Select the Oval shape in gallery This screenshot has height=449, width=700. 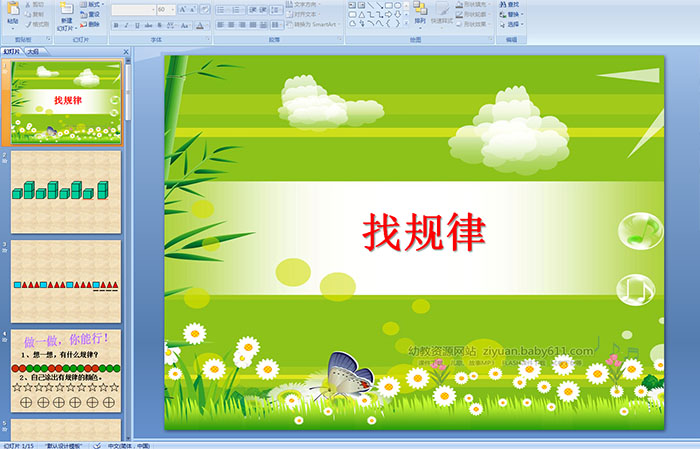point(397,5)
